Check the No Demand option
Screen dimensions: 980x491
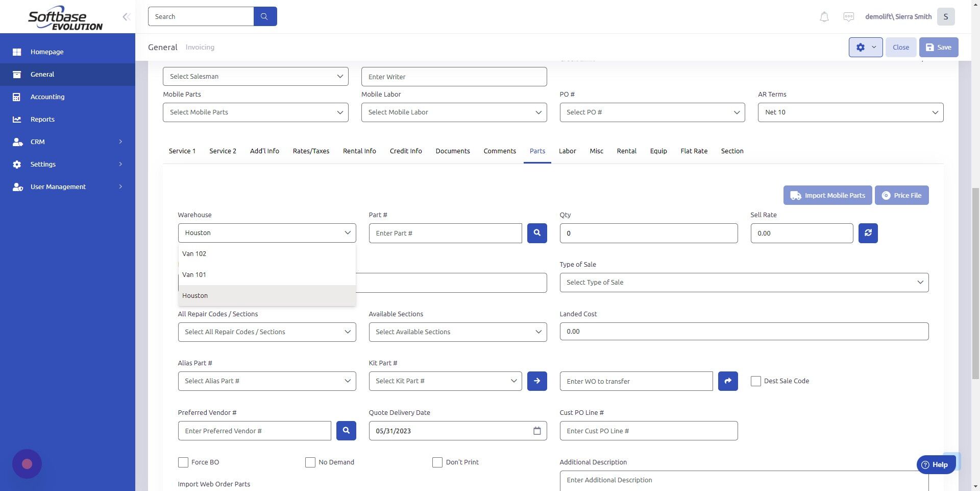pyautogui.click(x=310, y=462)
